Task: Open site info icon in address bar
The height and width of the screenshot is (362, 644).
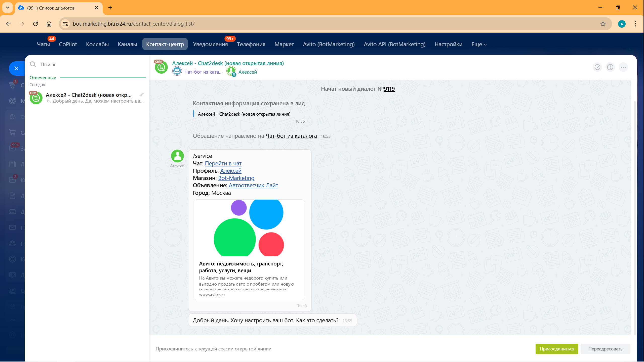Action: point(65,24)
